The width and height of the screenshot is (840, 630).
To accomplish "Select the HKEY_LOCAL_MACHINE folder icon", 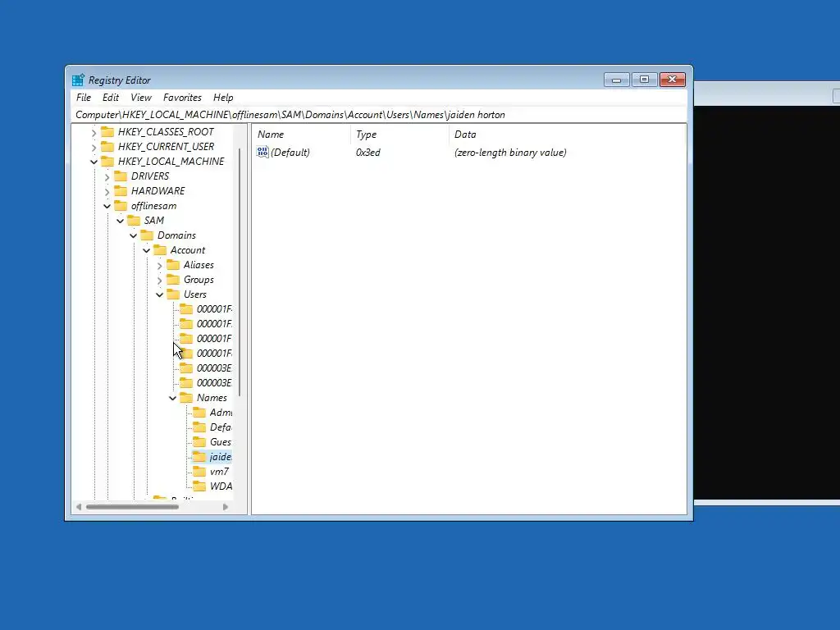I will pyautogui.click(x=107, y=162).
